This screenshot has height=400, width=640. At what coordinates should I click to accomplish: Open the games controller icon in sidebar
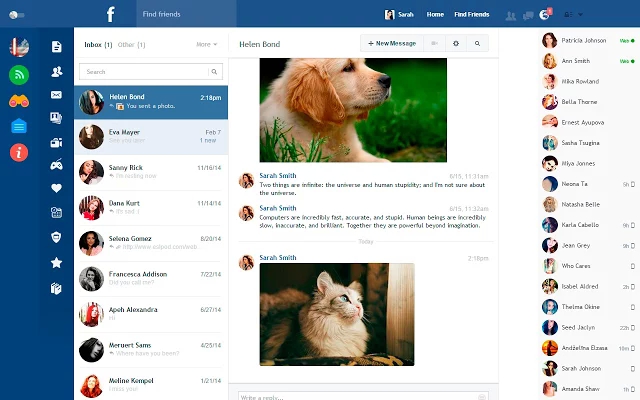tap(57, 165)
